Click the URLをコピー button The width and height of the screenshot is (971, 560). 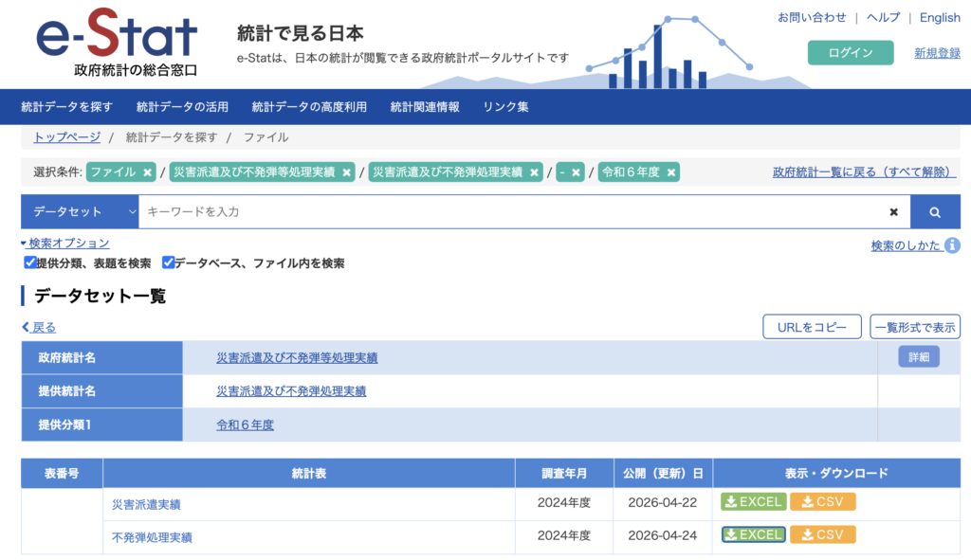pos(812,327)
